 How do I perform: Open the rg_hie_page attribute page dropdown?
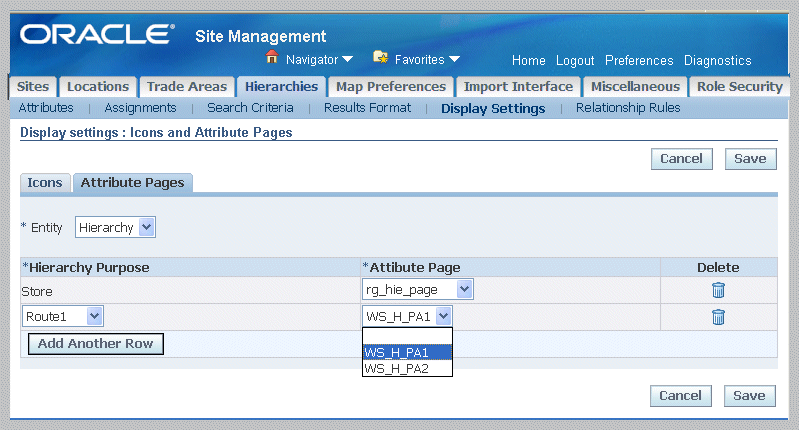tap(417, 289)
